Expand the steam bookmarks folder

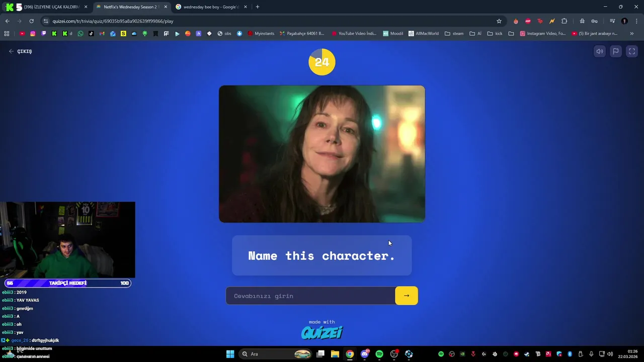pos(454,34)
